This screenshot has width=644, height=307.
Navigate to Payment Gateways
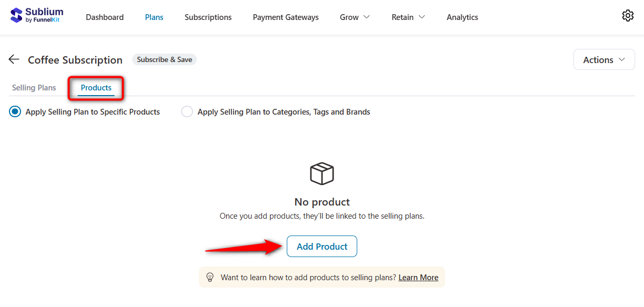[x=285, y=17]
